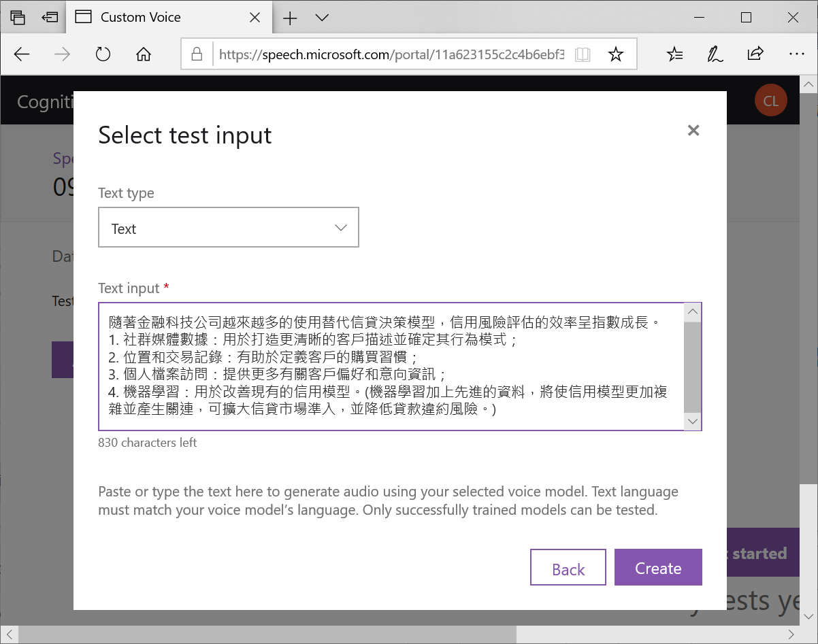
Task: Add the page to favorites via star icon
Action: tap(616, 54)
